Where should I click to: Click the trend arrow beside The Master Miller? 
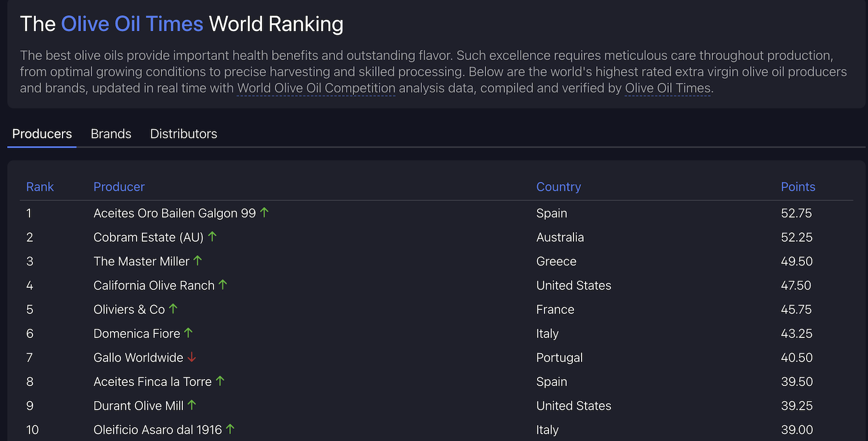(198, 261)
